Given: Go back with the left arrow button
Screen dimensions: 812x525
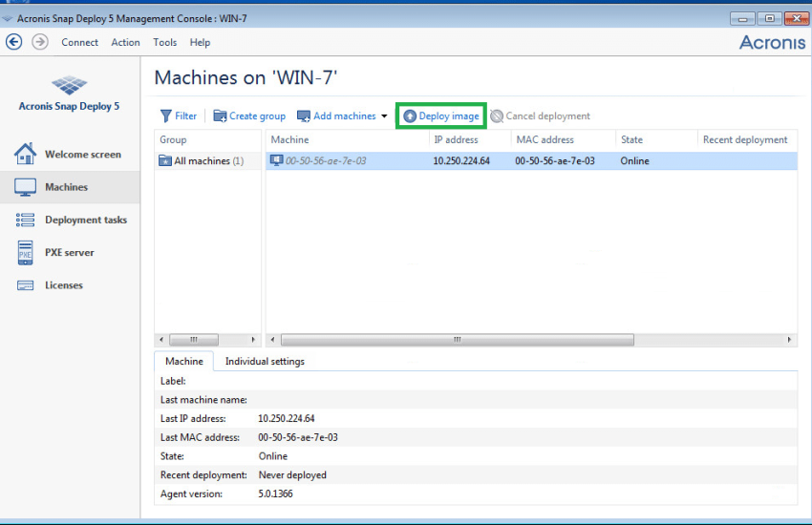Looking at the screenshot, I should [14, 42].
